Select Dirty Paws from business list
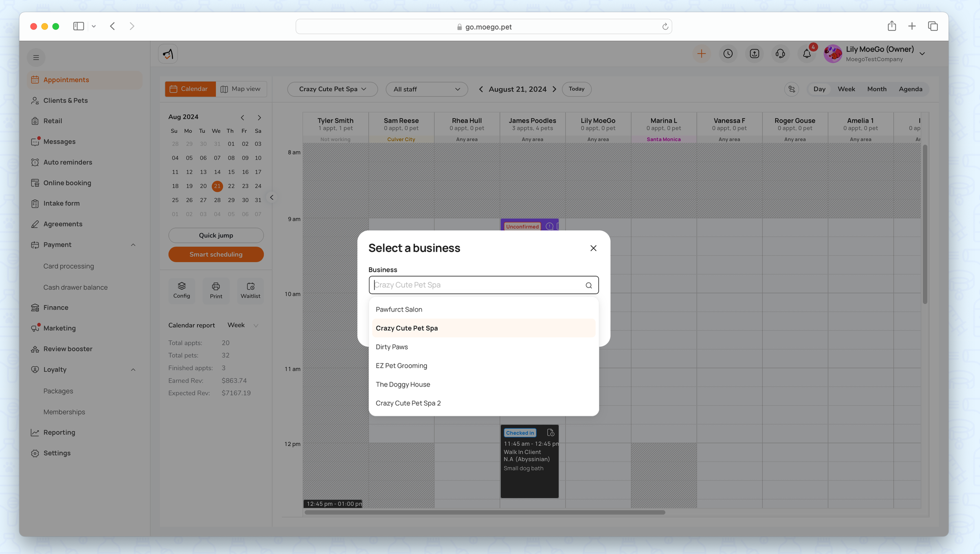980x554 pixels. tap(392, 347)
